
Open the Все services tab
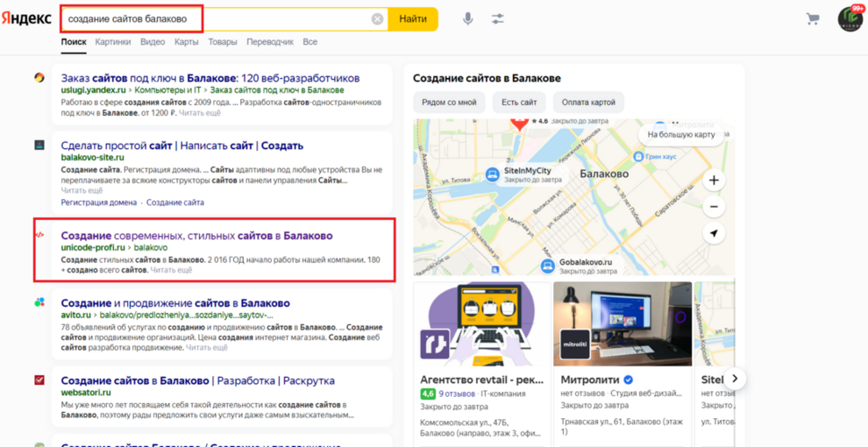click(310, 42)
